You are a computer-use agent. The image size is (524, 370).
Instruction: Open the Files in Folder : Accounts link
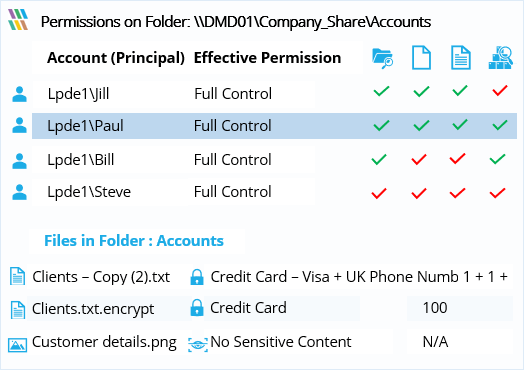(x=134, y=241)
